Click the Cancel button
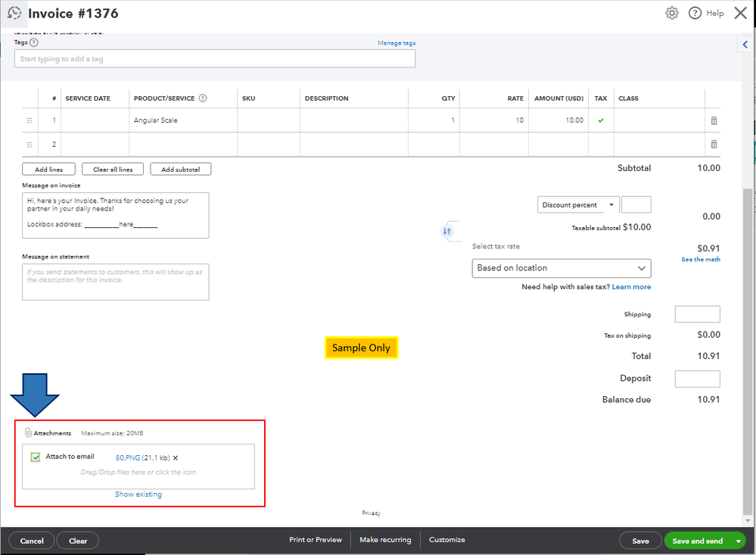The width and height of the screenshot is (756, 555). pos(32,541)
